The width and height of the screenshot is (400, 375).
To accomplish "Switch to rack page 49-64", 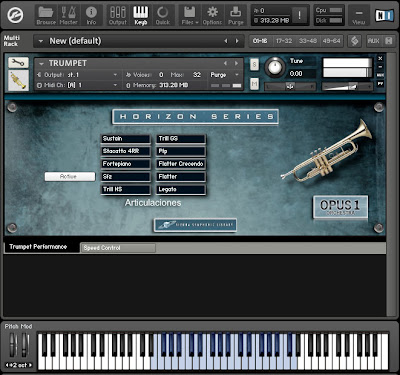I will pos(331,41).
